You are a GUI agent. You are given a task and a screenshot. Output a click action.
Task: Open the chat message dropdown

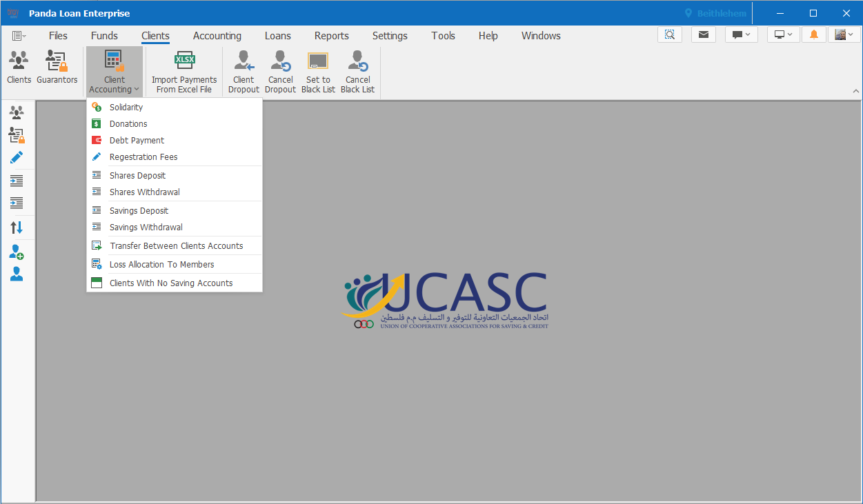coord(741,34)
